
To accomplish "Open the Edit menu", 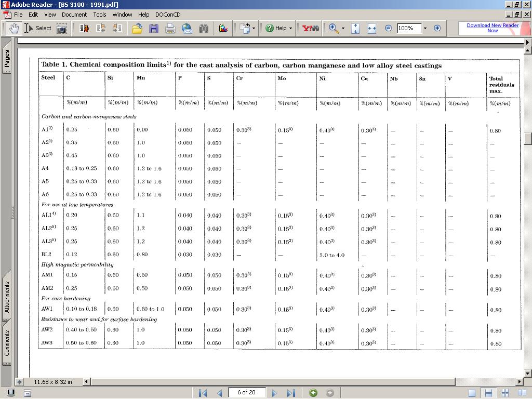I will click(33, 15).
